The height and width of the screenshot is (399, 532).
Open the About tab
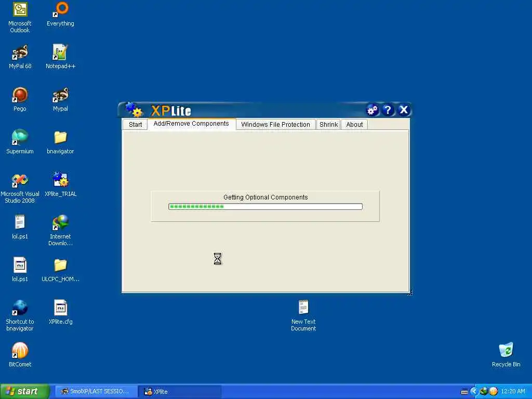(354, 125)
